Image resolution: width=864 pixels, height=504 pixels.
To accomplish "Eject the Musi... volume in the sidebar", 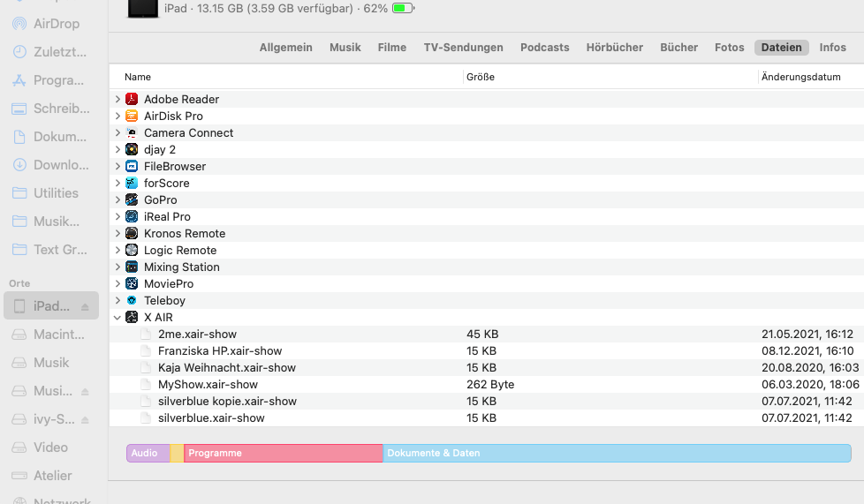I will pos(85,392).
